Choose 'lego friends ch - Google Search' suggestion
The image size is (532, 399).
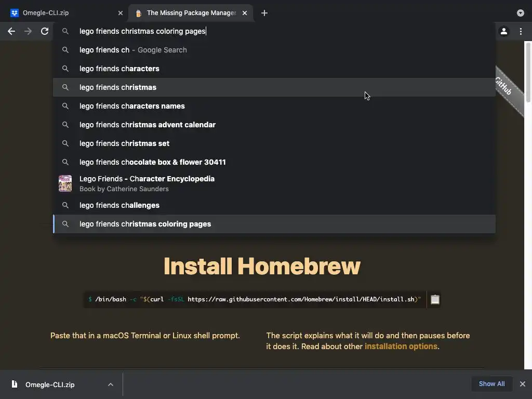point(274,50)
